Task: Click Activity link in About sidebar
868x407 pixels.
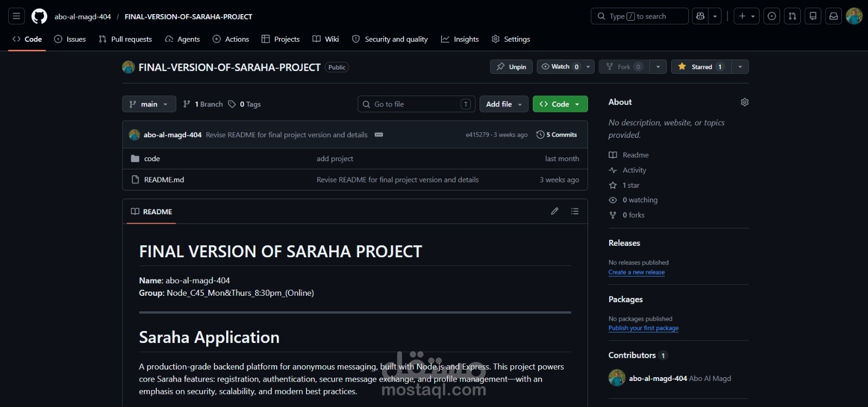Action: 628,170
